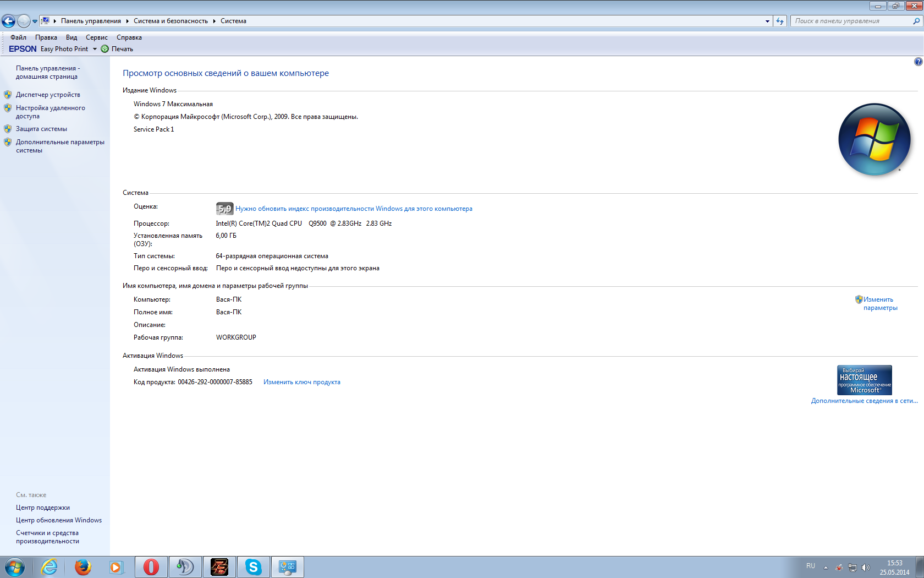Open the help question mark icon
Image resolution: width=924 pixels, height=578 pixels.
coord(918,62)
